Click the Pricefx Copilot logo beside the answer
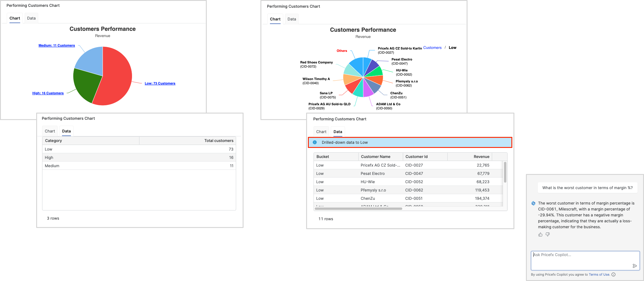Viewport: 644px width, 281px height. pyautogui.click(x=533, y=203)
